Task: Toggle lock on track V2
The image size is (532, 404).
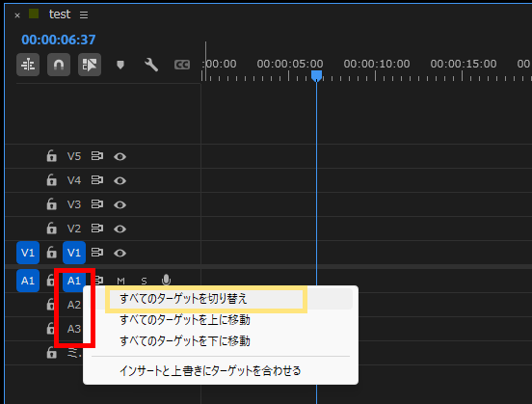Action: (x=52, y=229)
